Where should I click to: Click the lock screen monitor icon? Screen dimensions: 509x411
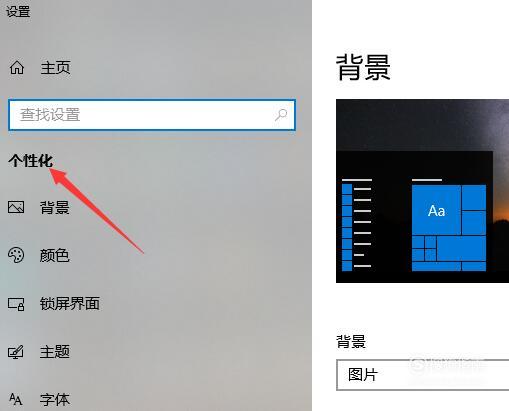pos(16,304)
